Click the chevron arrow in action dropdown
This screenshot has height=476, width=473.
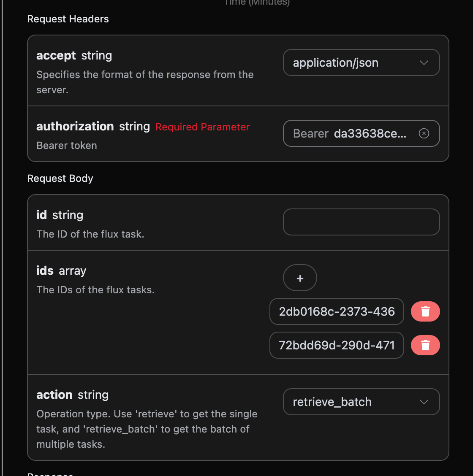pos(424,402)
